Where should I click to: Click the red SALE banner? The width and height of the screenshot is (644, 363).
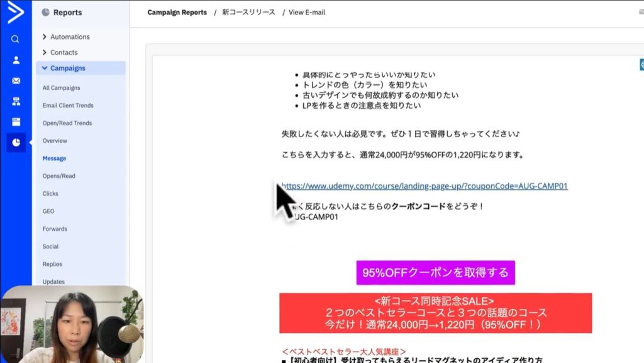435,313
